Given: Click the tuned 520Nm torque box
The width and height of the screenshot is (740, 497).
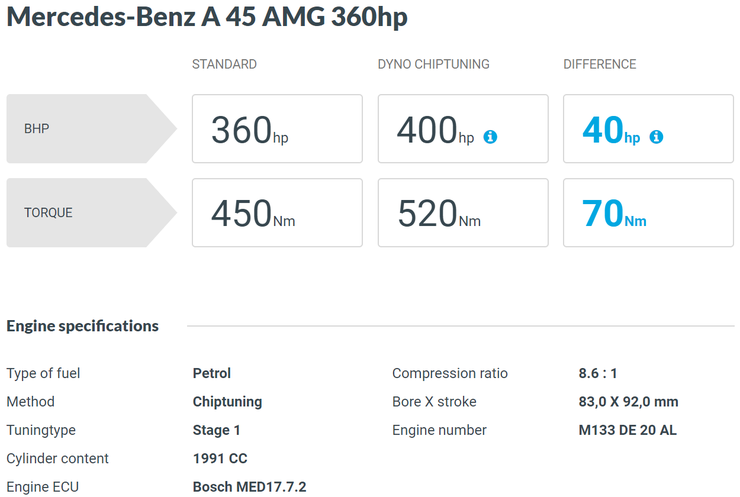Looking at the screenshot, I should click(463, 212).
